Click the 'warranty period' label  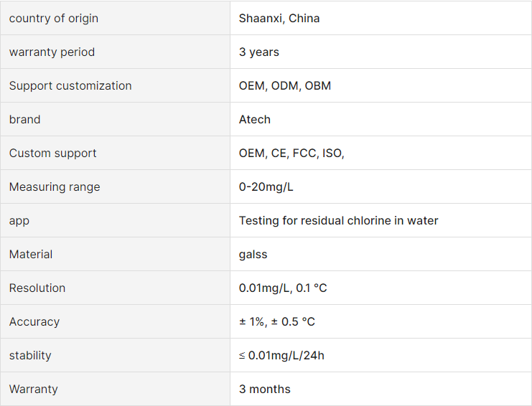pyautogui.click(x=52, y=52)
